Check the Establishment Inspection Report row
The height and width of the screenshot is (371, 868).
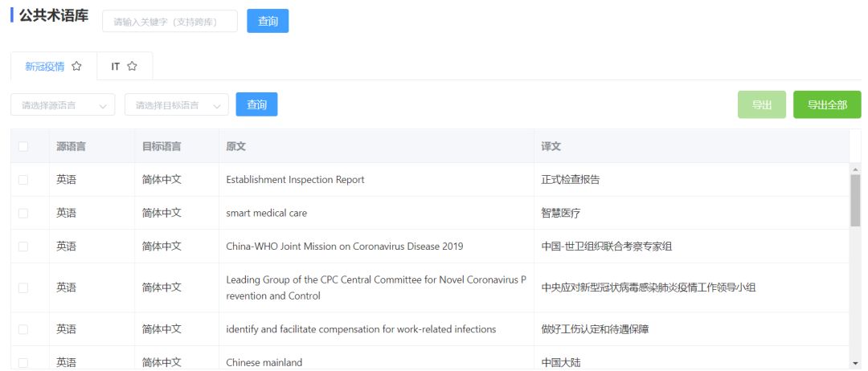click(x=23, y=180)
